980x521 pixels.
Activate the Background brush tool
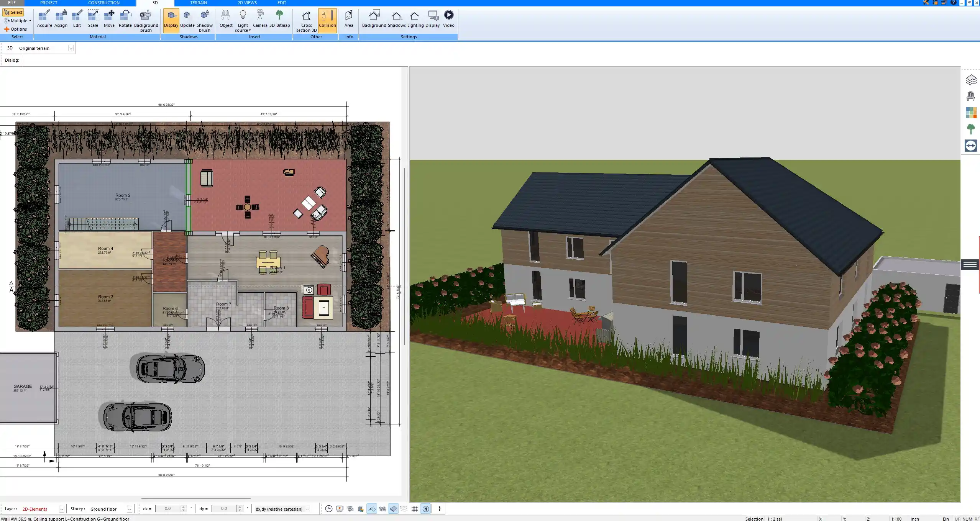146,21
